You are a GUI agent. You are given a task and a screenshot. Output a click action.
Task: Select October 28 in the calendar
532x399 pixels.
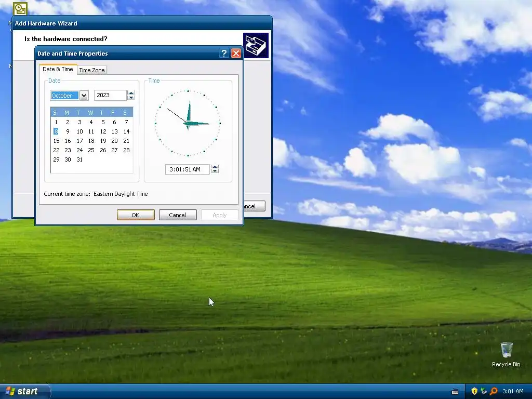(126, 150)
